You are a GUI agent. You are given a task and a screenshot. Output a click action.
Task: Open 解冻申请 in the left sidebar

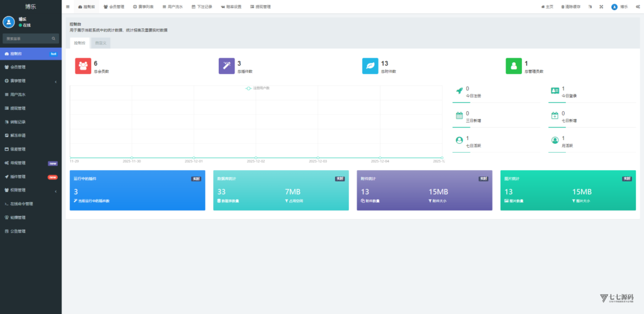[31, 135]
